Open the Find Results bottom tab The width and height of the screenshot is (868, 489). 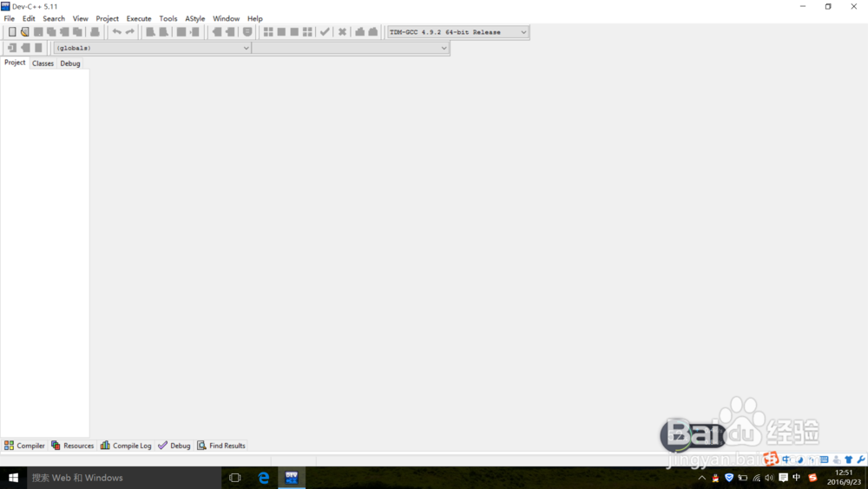coord(221,446)
